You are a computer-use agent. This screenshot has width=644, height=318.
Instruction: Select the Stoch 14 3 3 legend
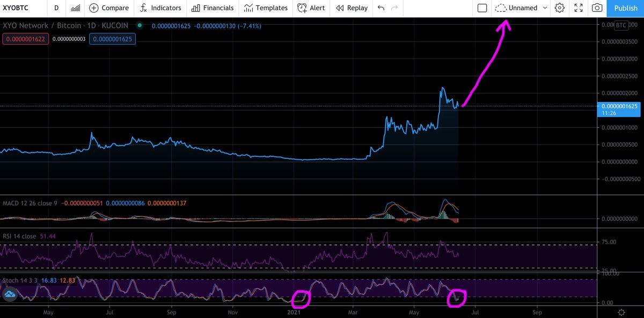click(19, 280)
